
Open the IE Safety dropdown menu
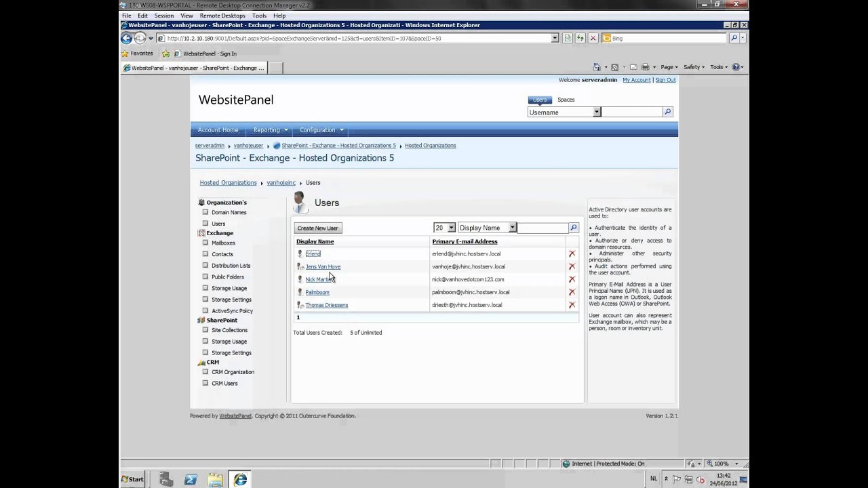694,67
